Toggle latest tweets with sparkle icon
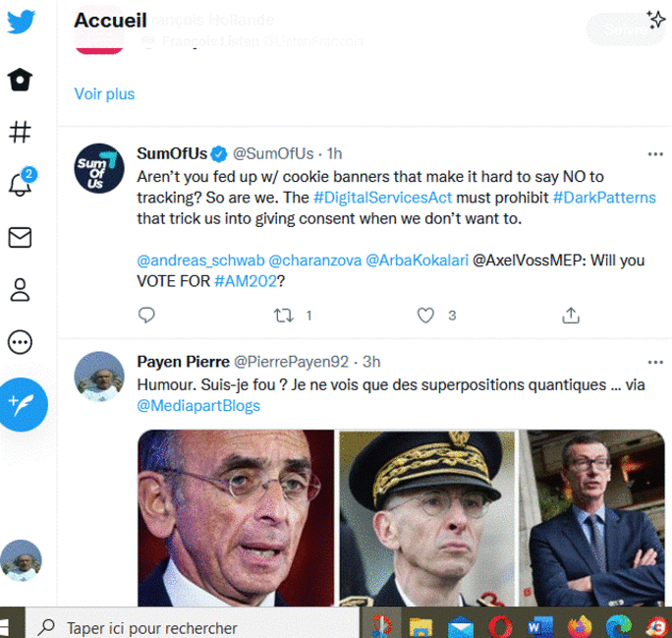 pyautogui.click(x=655, y=20)
